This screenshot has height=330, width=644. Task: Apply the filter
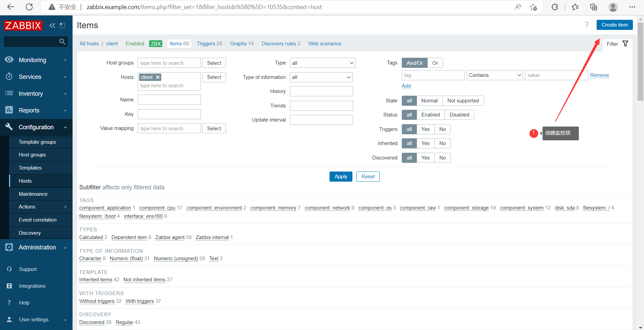(x=341, y=177)
